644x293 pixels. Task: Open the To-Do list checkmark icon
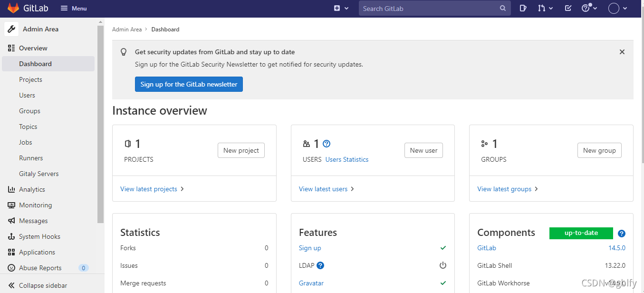tap(568, 8)
